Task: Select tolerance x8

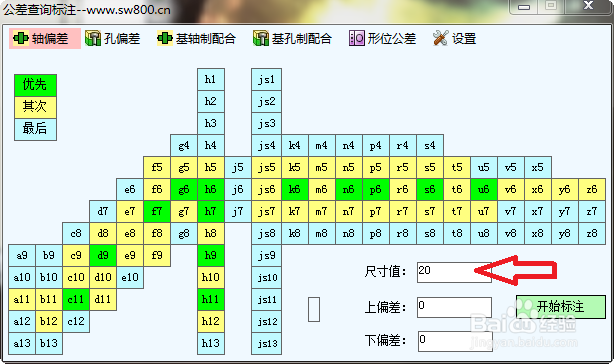Action: coord(538,234)
